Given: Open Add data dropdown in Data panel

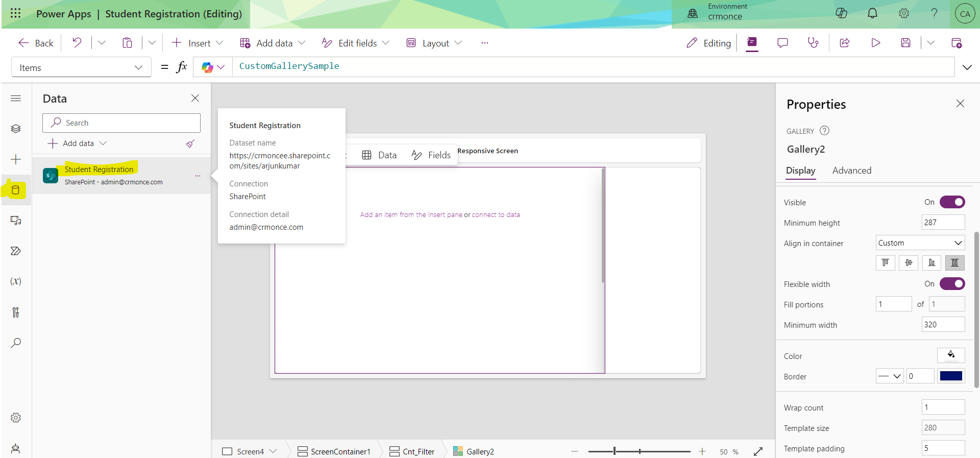Looking at the screenshot, I should click(x=78, y=143).
